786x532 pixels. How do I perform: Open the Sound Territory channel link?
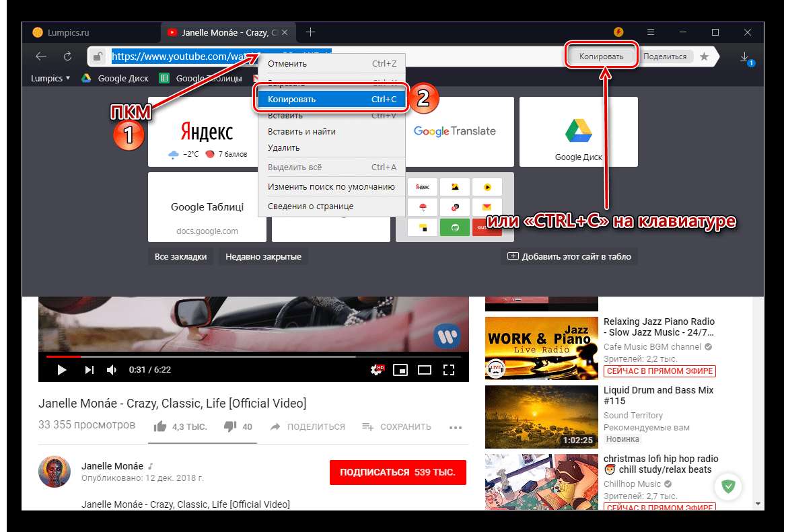coord(633,415)
